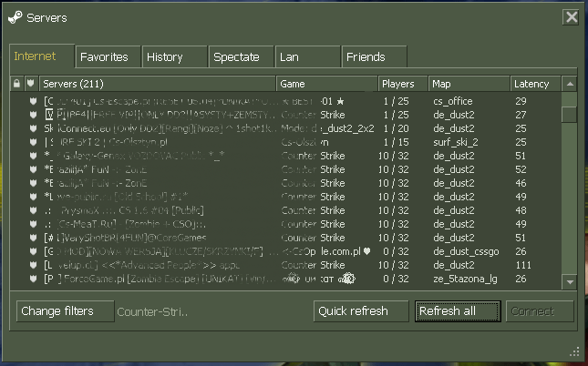This screenshot has height=366, width=588.
Task: Click the shield icon on the Galaxy-Genex row
Action: (x=34, y=156)
